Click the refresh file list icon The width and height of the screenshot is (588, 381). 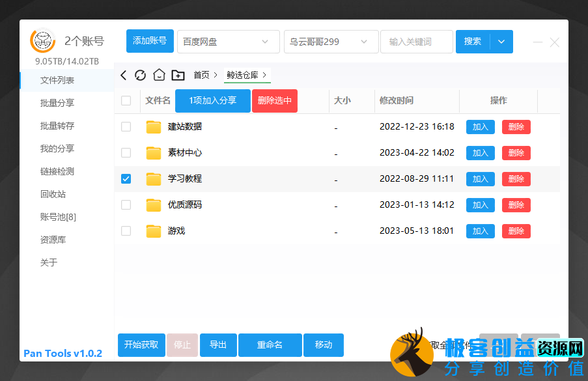click(141, 76)
